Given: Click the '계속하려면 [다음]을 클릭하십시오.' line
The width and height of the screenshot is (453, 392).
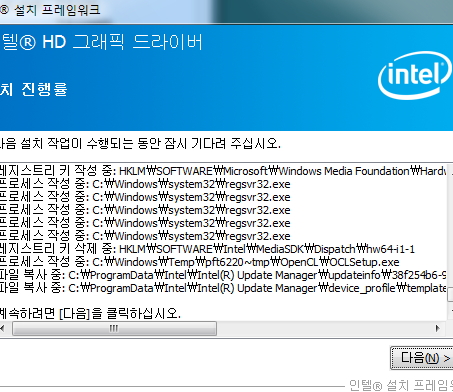Looking at the screenshot, I should click(90, 313).
